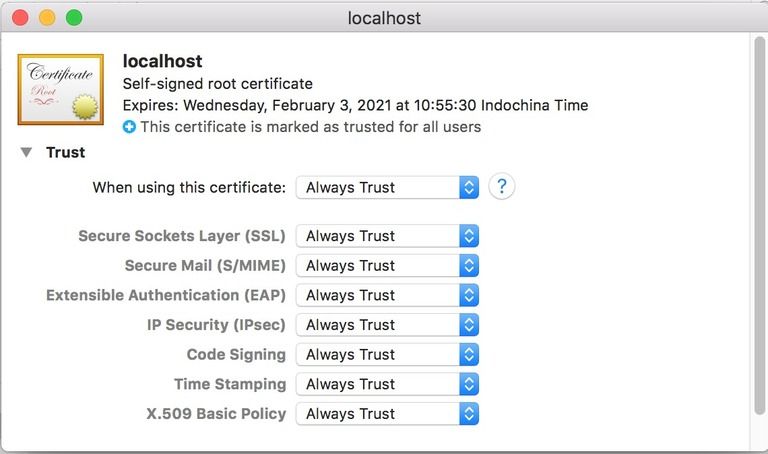
Task: Open the help question mark button
Action: pyautogui.click(x=501, y=187)
